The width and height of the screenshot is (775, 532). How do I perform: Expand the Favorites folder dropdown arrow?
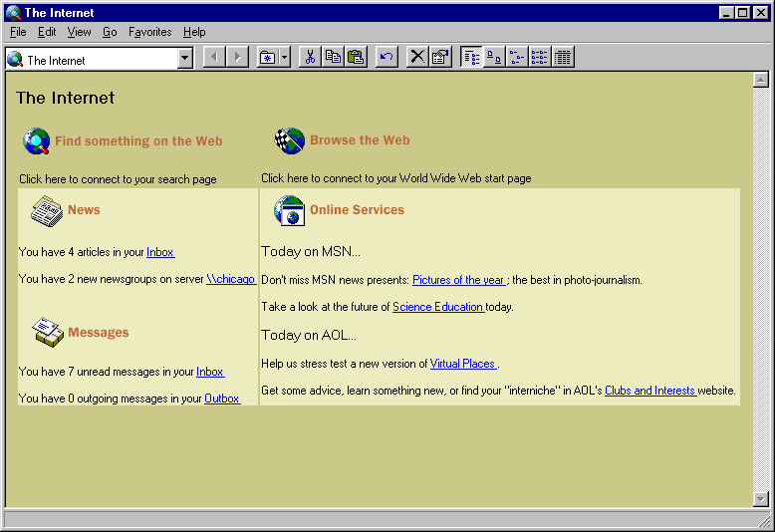(x=285, y=58)
